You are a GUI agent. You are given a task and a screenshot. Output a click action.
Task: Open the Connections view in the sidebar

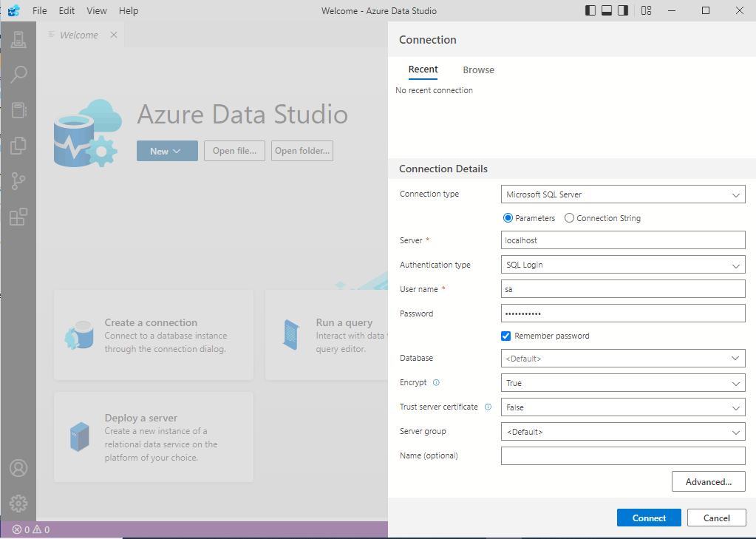tap(18, 39)
